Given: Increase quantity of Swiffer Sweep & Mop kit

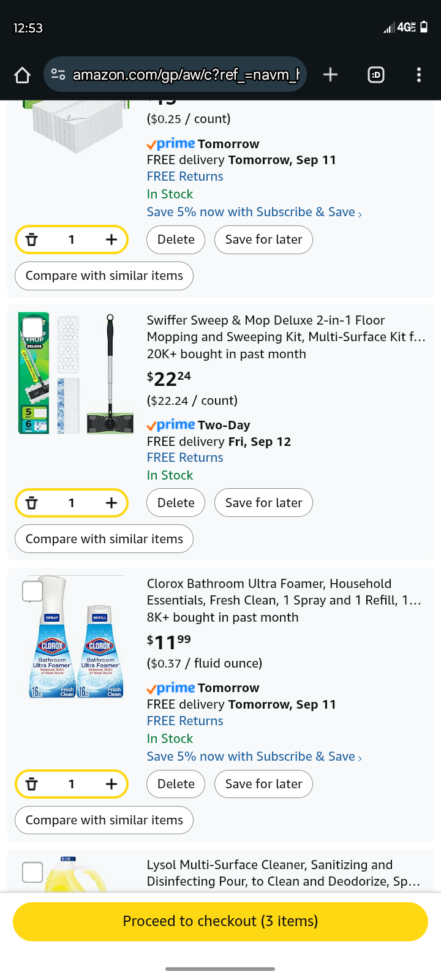Looking at the screenshot, I should 111,503.
